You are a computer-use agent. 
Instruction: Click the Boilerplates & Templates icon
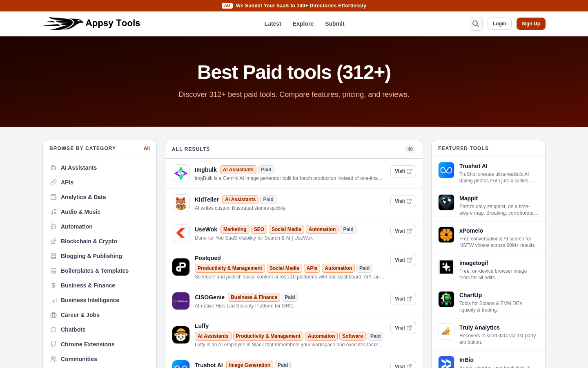pos(53,271)
